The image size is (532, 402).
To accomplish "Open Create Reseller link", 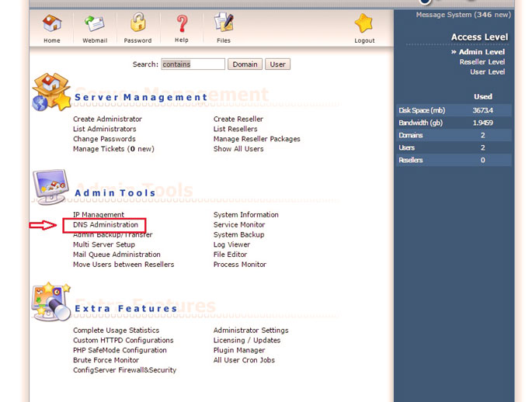I will coord(238,119).
